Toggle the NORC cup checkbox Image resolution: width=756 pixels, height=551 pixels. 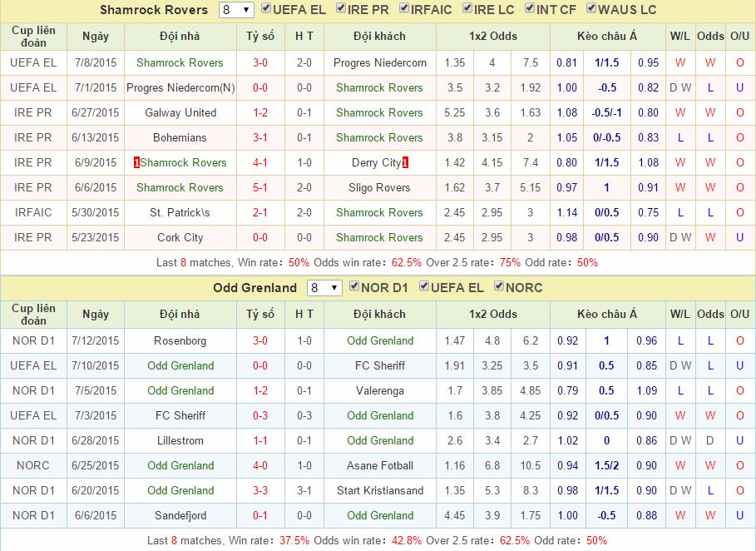point(499,286)
